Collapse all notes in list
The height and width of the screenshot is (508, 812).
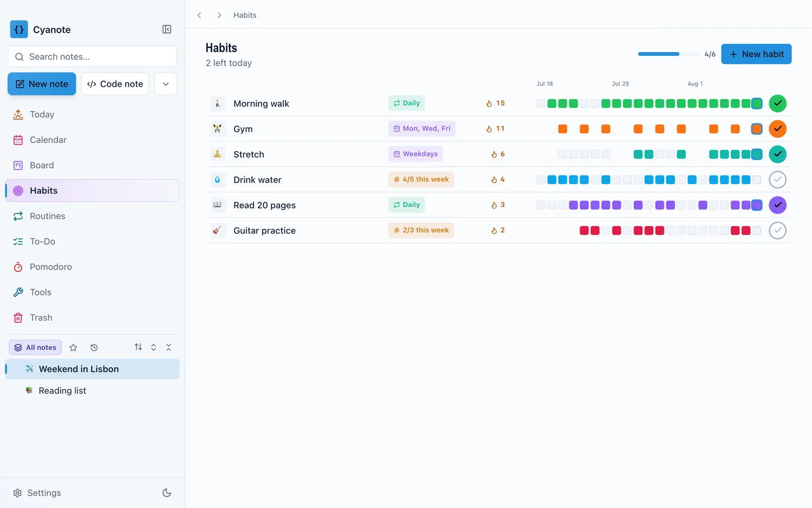[169, 347]
